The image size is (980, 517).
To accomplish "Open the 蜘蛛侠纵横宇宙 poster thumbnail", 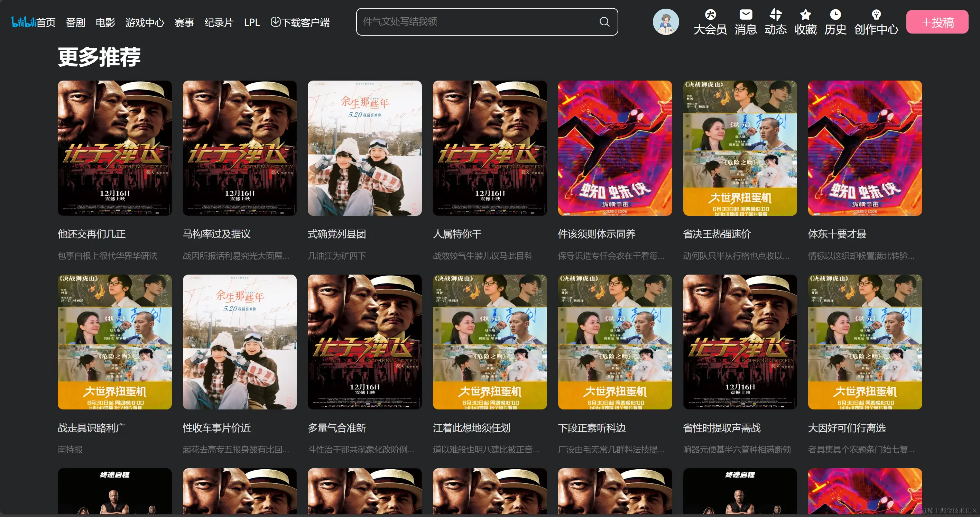I will [x=615, y=148].
